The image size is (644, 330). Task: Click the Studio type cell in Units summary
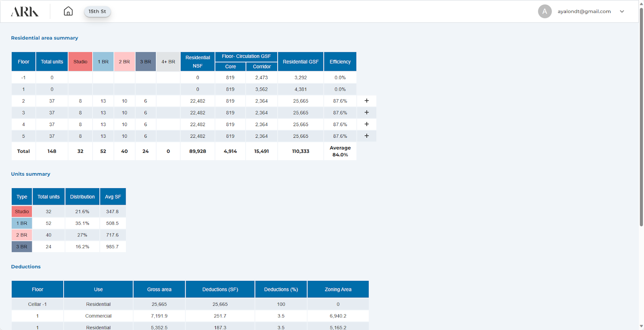[22, 212]
